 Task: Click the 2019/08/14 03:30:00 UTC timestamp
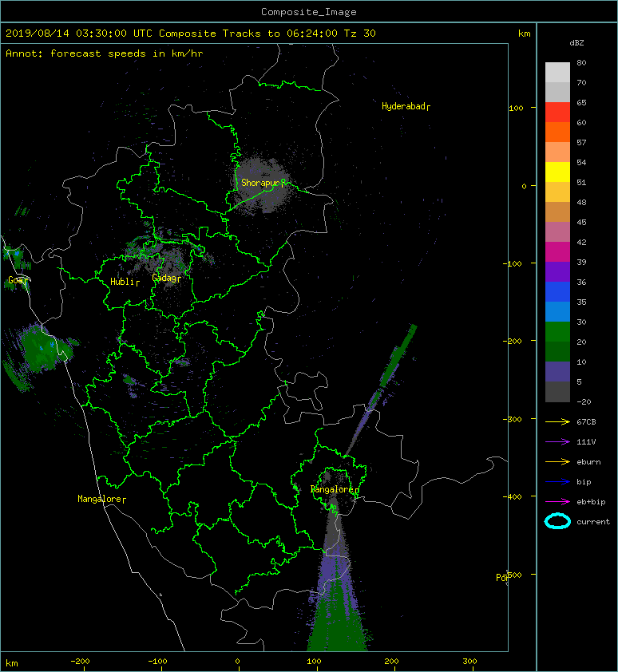(x=79, y=34)
